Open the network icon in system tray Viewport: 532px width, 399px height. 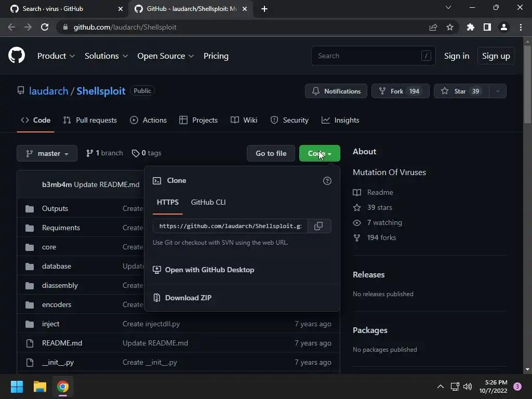[x=455, y=387]
